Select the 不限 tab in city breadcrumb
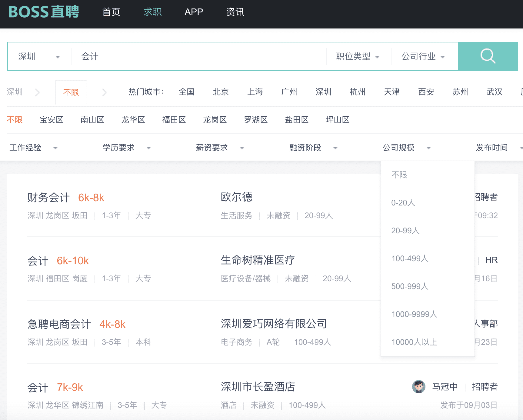 pos(71,92)
